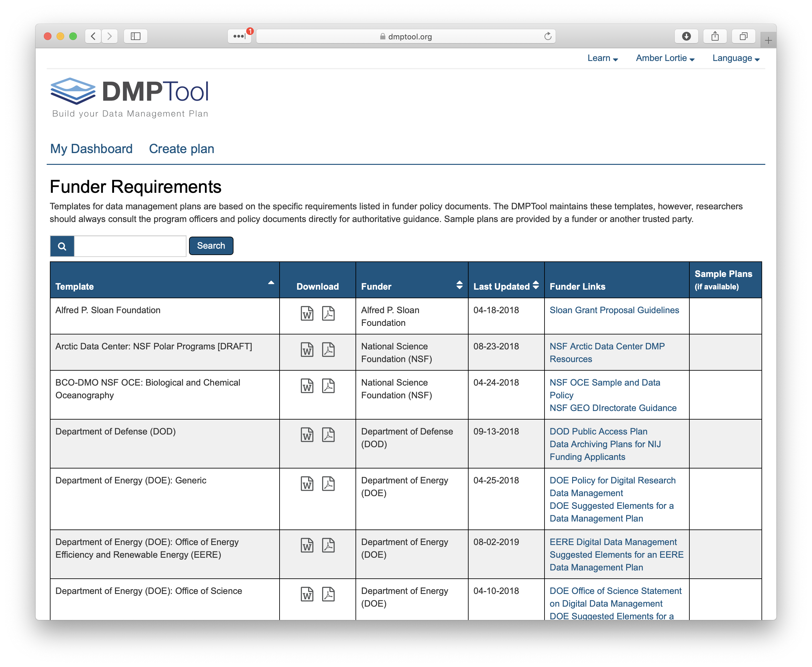Image resolution: width=812 pixels, height=667 pixels.
Task: Download Word file for Department of Defense template
Action: point(307,435)
